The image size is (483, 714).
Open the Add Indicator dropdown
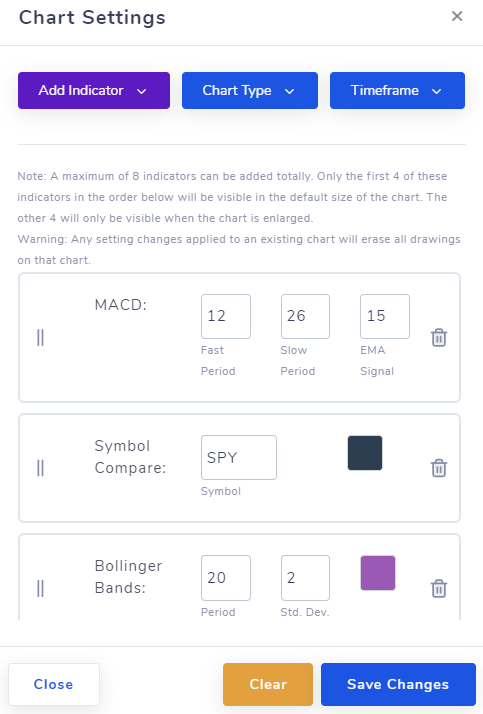94,90
